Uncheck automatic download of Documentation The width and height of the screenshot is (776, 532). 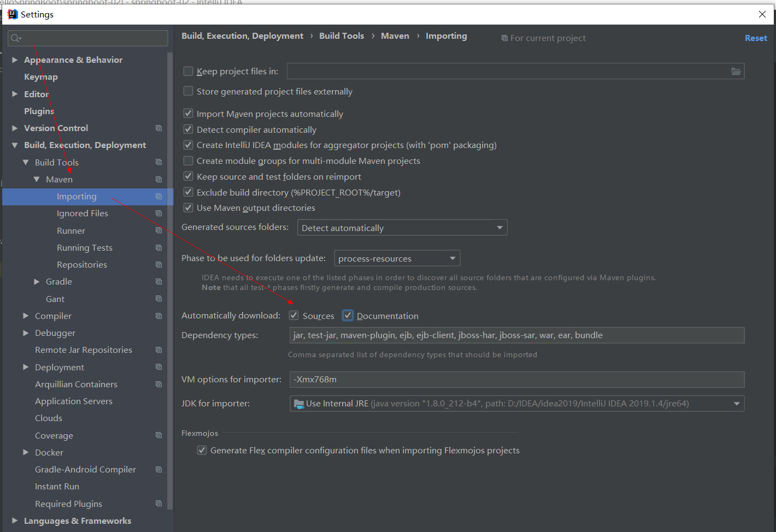(x=348, y=316)
